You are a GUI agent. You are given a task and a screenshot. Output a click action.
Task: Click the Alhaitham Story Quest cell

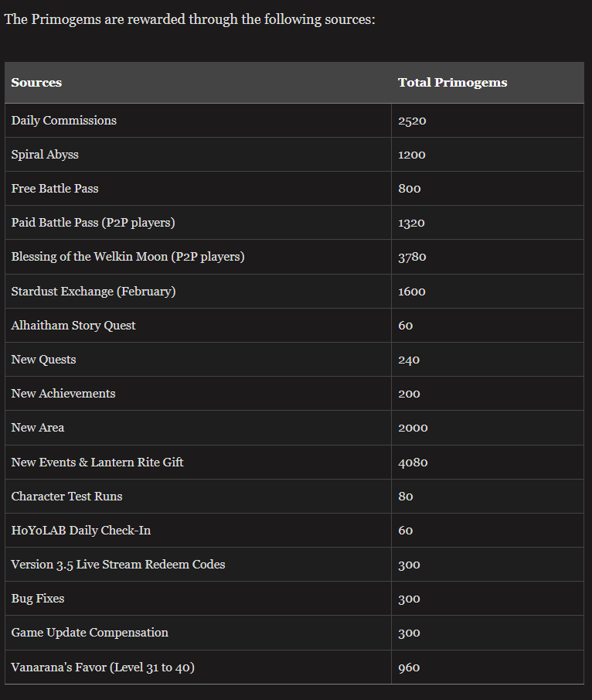[198, 326]
